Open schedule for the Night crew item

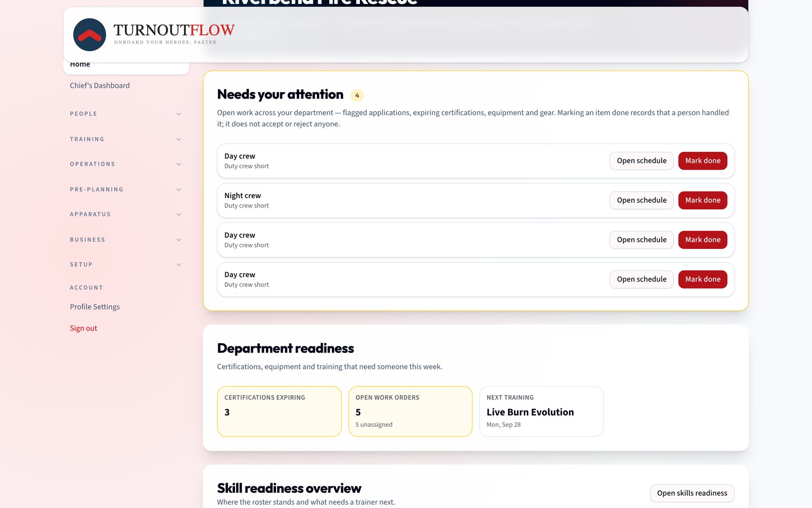(x=641, y=200)
